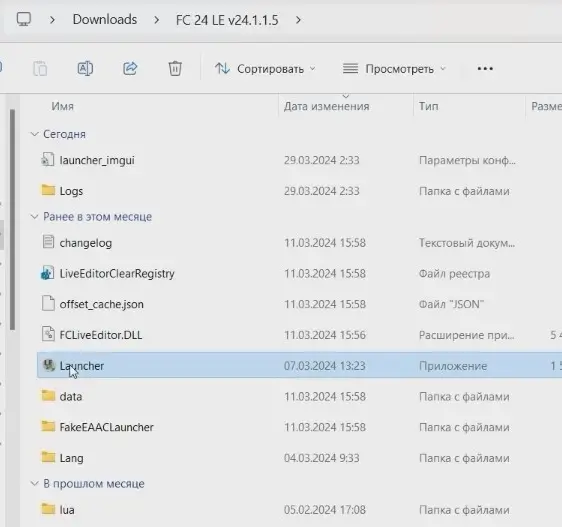Open the three-dots more options menu
This screenshot has height=527, width=562.
(485, 68)
